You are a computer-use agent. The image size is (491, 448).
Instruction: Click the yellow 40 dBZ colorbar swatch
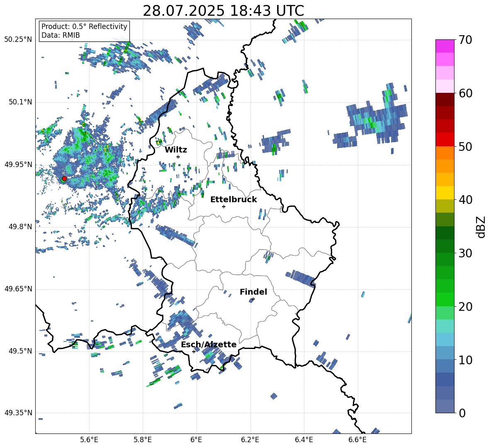[x=445, y=193]
